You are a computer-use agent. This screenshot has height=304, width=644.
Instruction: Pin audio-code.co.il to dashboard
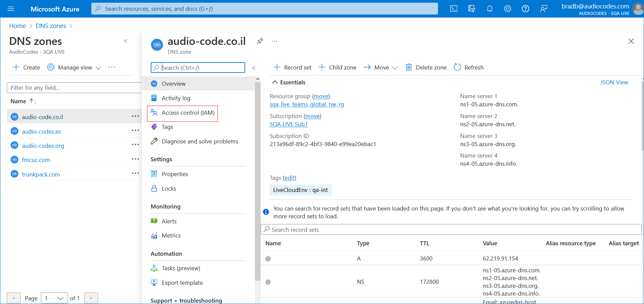point(260,41)
